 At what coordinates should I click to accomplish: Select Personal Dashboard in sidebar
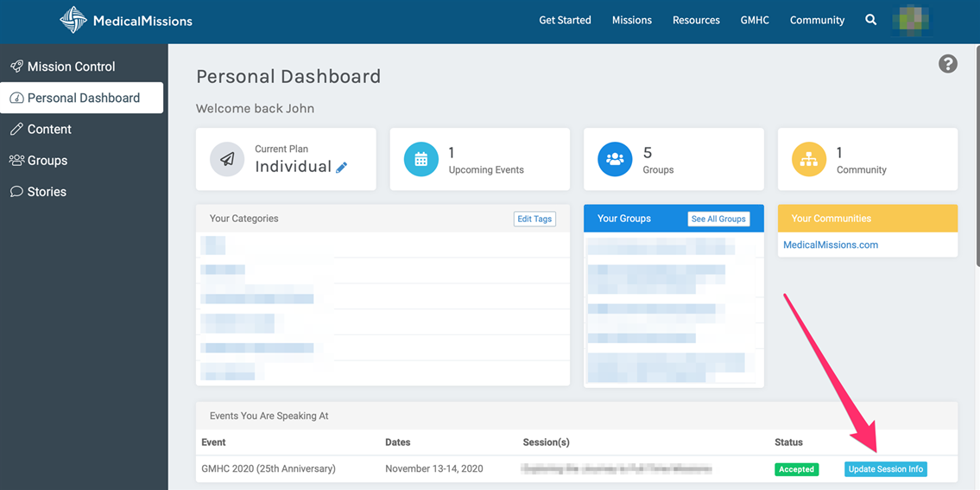[83, 98]
